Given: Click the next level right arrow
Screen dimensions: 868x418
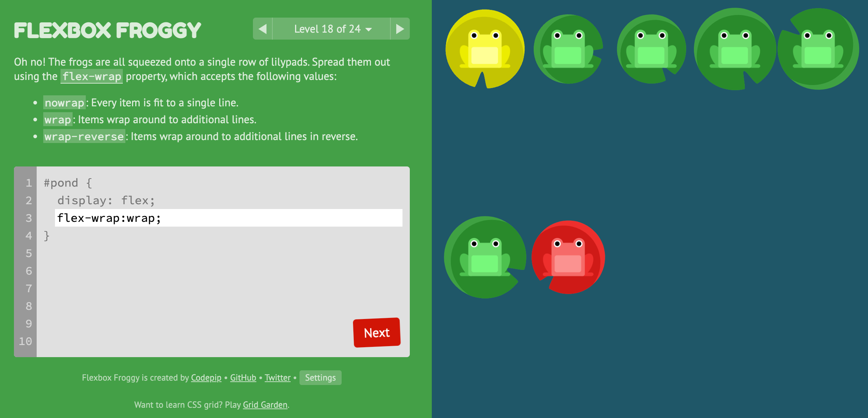Looking at the screenshot, I should [400, 29].
